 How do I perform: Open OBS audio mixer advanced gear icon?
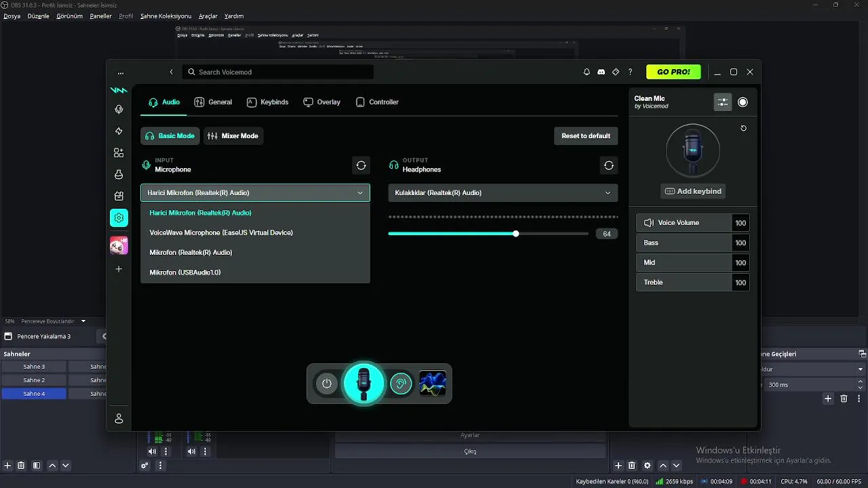(x=144, y=466)
